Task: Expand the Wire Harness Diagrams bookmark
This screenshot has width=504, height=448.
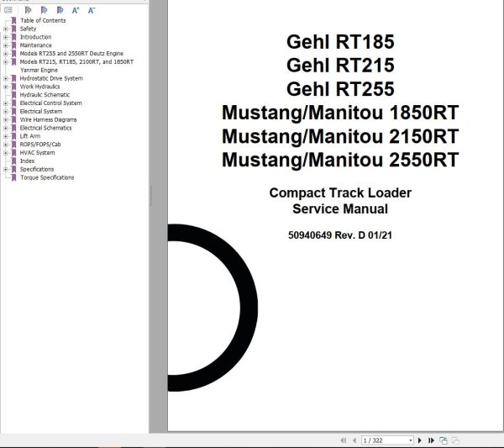Action: click(x=6, y=120)
